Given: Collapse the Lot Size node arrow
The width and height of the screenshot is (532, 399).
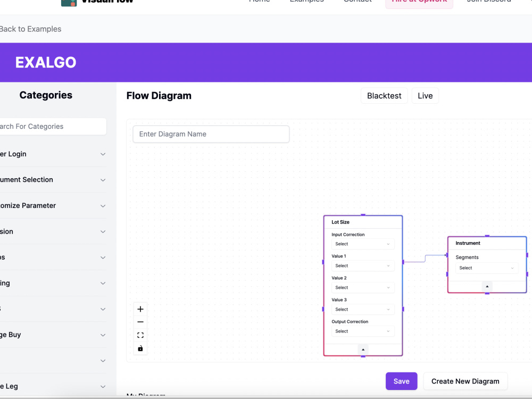Looking at the screenshot, I should coord(363,350).
